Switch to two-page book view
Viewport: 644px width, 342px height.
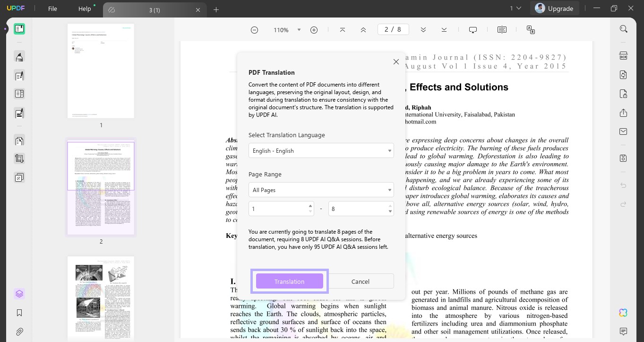[502, 29]
